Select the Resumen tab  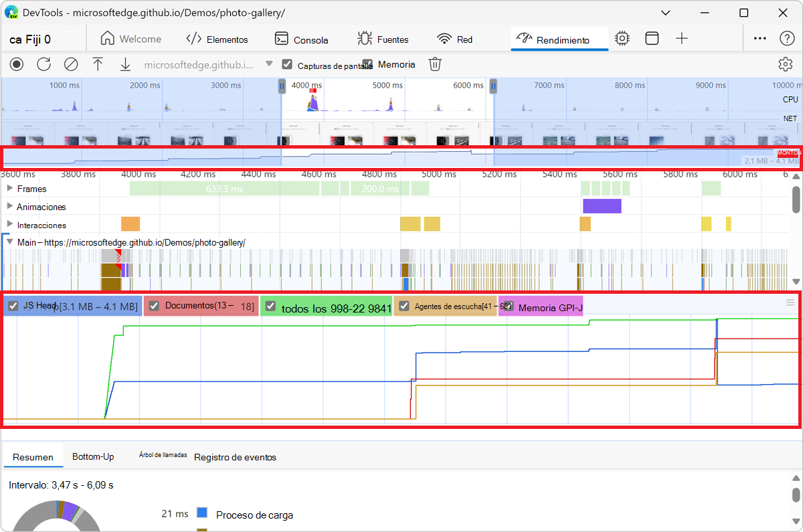coord(33,457)
